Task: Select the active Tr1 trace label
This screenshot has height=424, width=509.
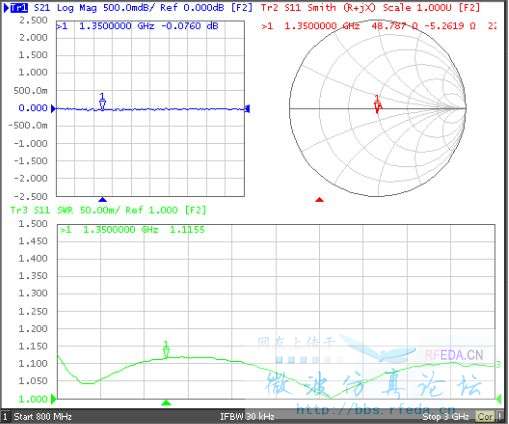Action: pos(19,8)
